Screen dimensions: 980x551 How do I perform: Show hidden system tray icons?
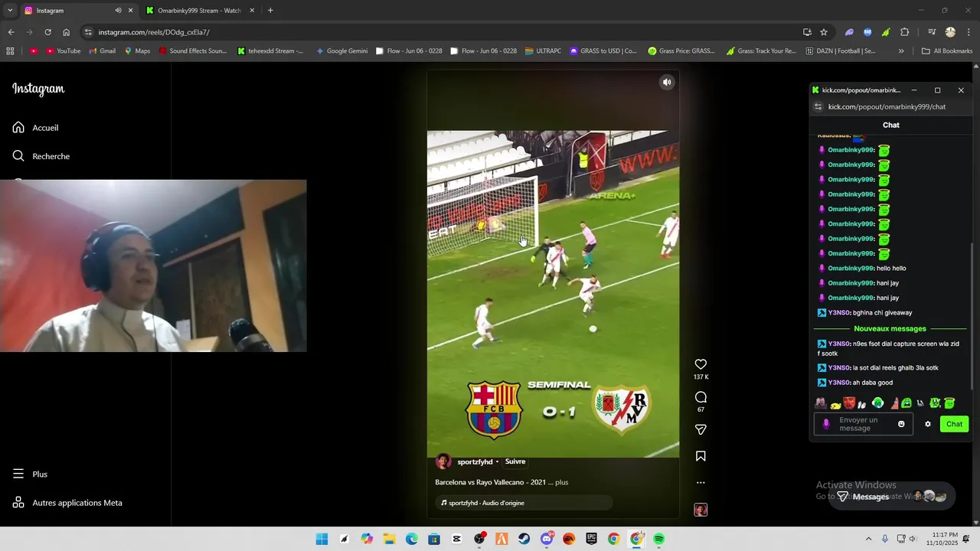coord(868,539)
